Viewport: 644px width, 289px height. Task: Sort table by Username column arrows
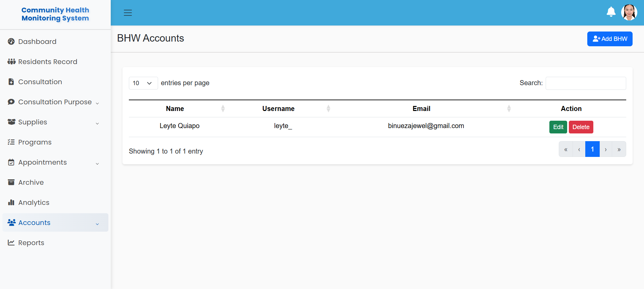[329, 108]
